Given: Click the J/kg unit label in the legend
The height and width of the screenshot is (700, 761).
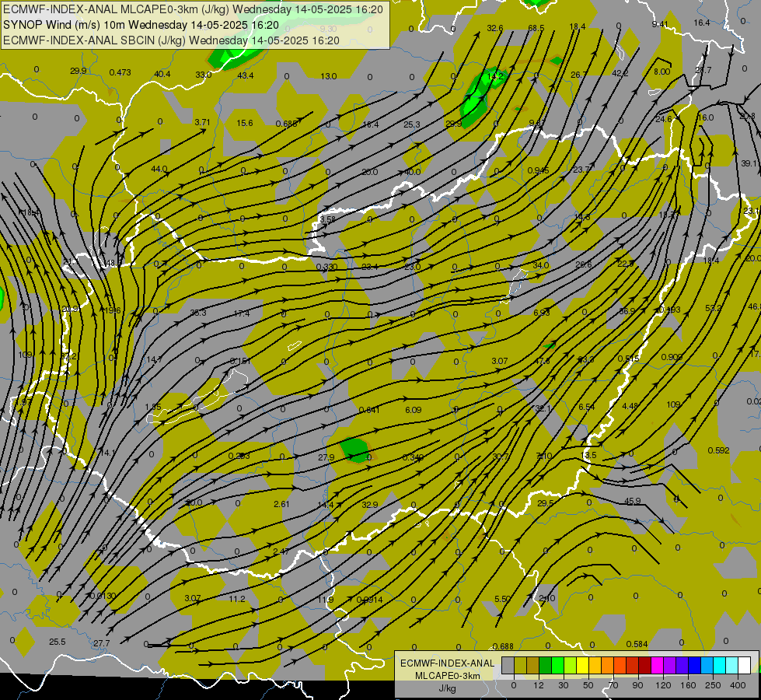Looking at the screenshot, I should tap(447, 688).
